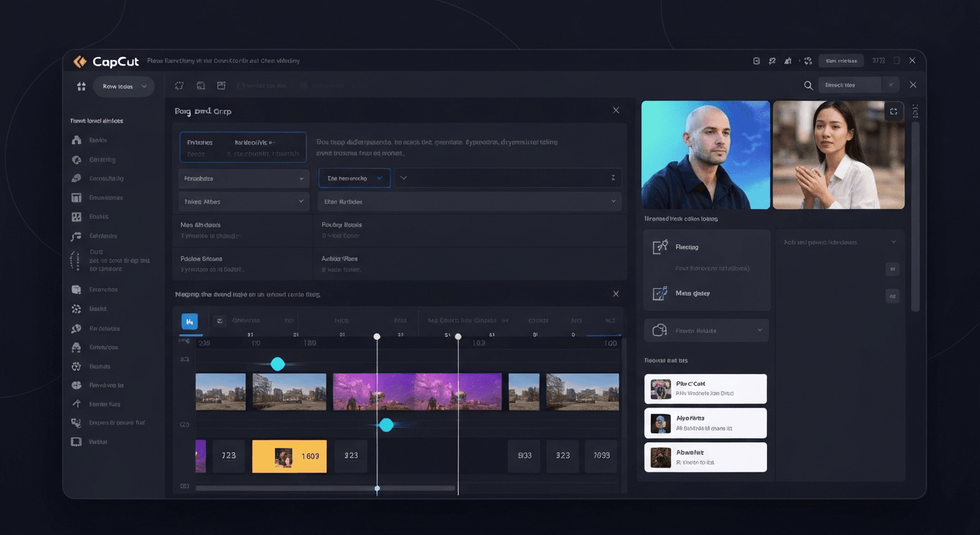Expand the Proven Results dropdown on the right

[x=705, y=329]
